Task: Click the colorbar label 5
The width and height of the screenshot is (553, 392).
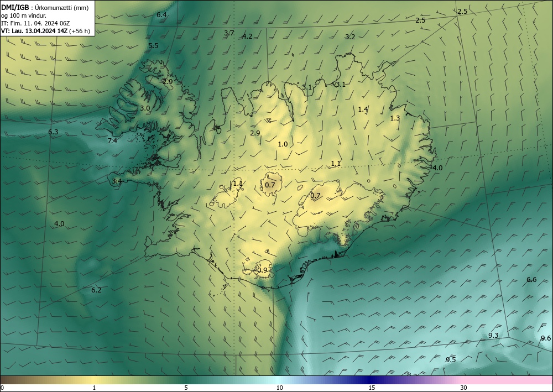Action: click(186, 388)
